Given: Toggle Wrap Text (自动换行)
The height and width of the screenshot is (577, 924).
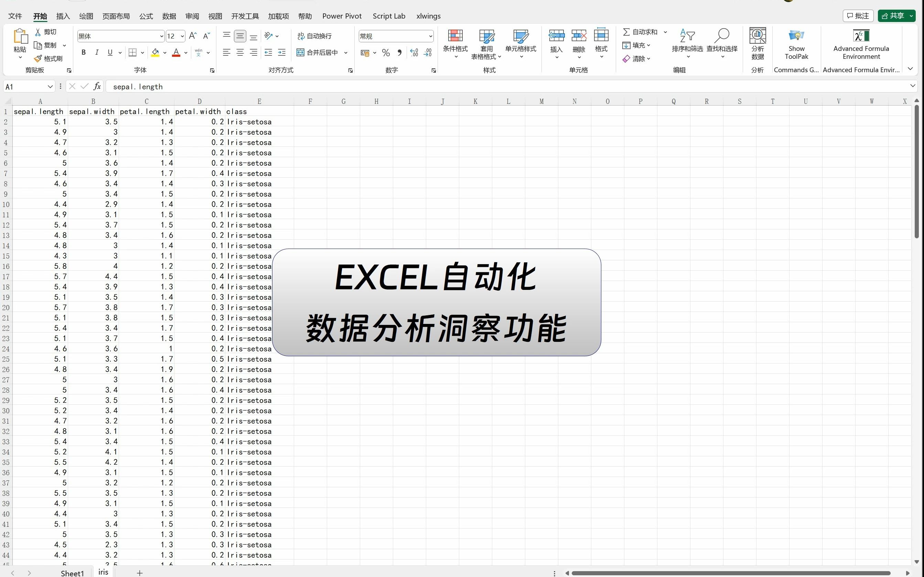Looking at the screenshot, I should 314,36.
